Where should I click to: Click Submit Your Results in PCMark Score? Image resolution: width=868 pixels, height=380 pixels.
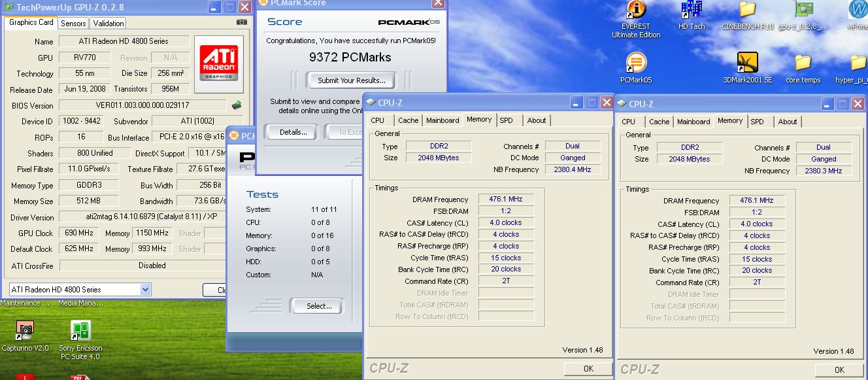click(352, 80)
